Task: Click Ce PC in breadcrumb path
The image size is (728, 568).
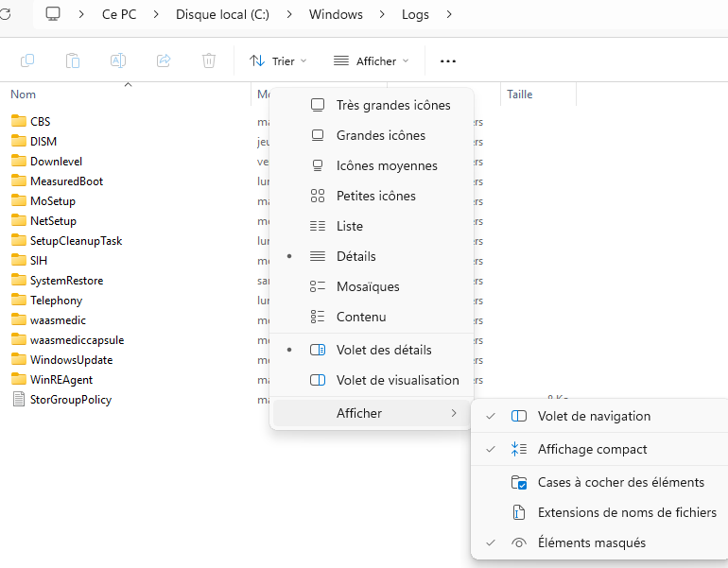Action: [x=119, y=14]
